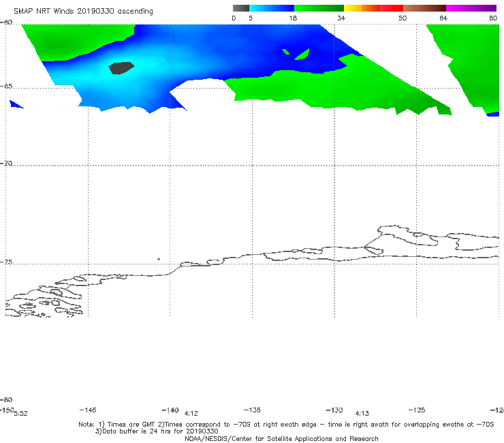Click the color bar label '64'
Screen dimensions: 504x443
443,18
